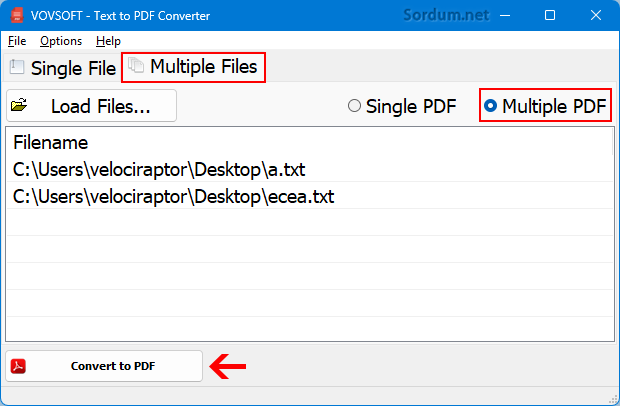620x406 pixels.
Task: Select the Multiple PDF radio option
Action: point(545,106)
